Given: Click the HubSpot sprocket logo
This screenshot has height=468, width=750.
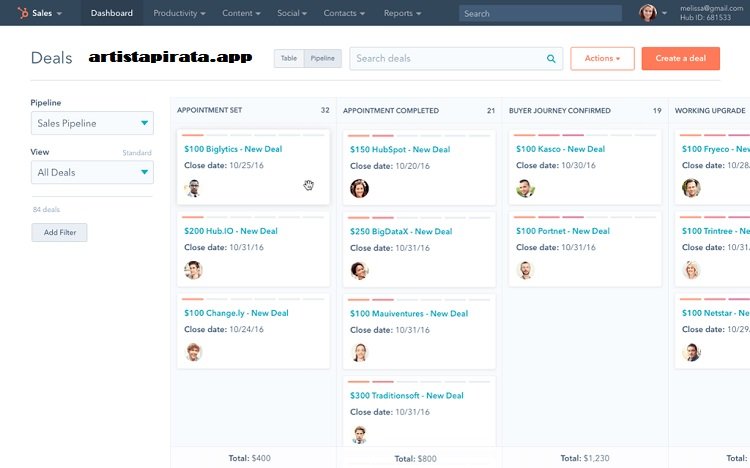Looking at the screenshot, I should coord(22,13).
